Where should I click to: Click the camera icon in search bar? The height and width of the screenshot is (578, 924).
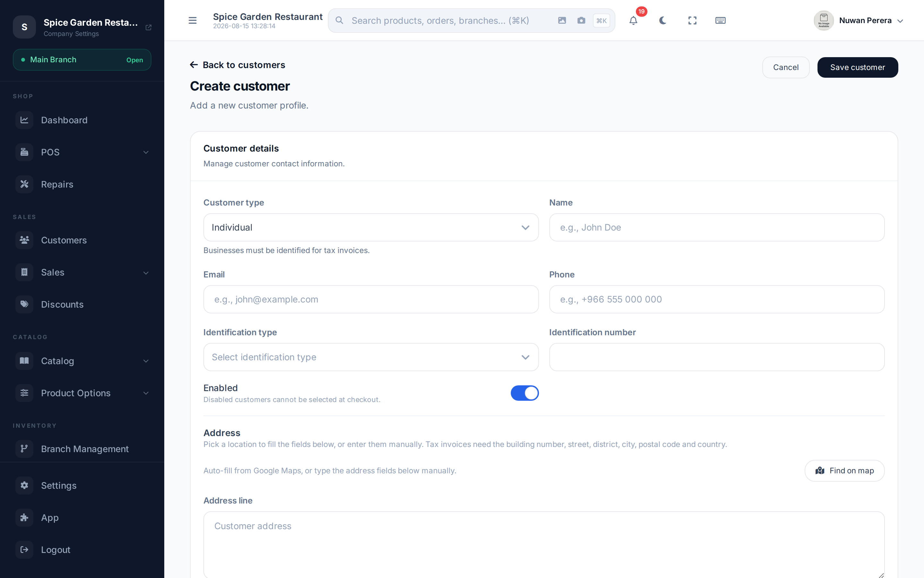581,20
